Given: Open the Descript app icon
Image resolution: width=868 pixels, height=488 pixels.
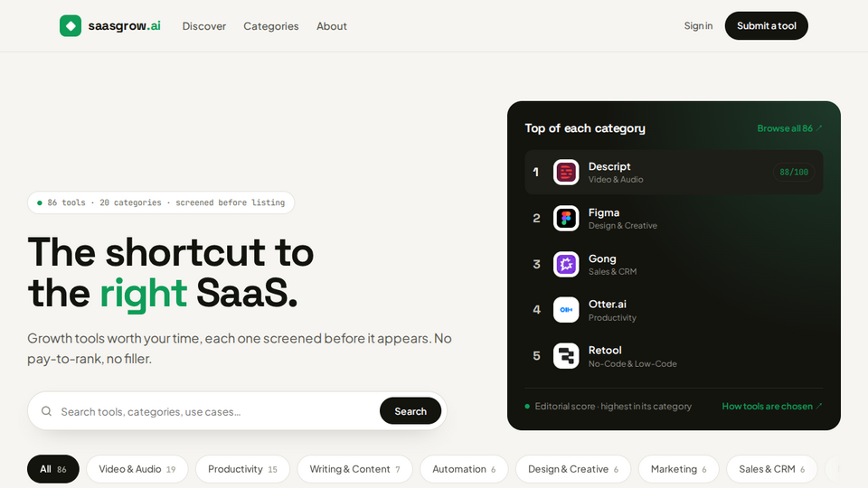Looking at the screenshot, I should pyautogui.click(x=566, y=172).
